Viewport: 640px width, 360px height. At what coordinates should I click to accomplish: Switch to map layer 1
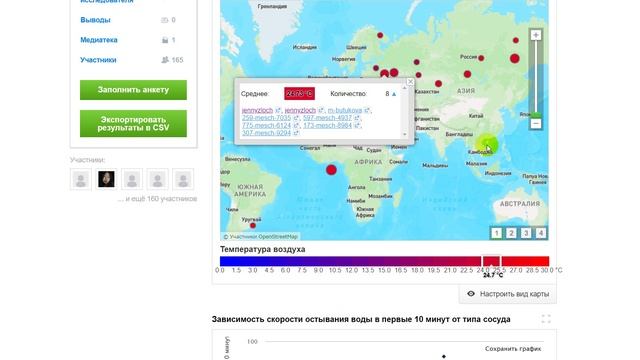coord(496,233)
